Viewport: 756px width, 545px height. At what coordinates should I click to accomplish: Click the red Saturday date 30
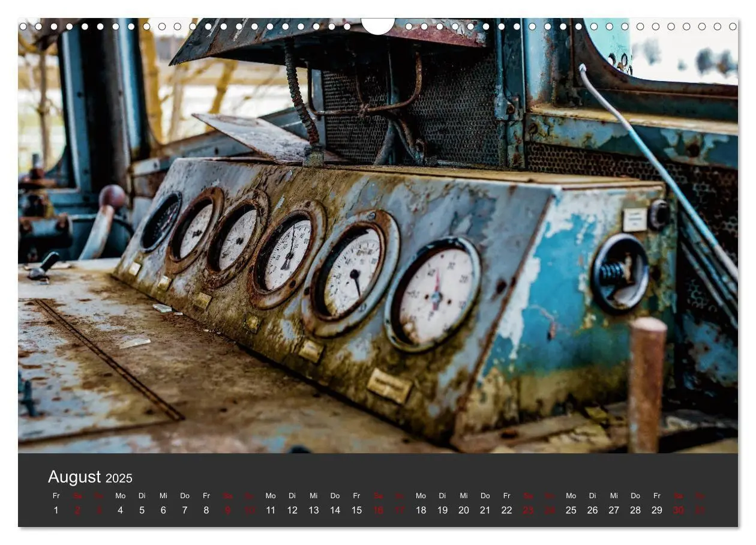coord(678,510)
